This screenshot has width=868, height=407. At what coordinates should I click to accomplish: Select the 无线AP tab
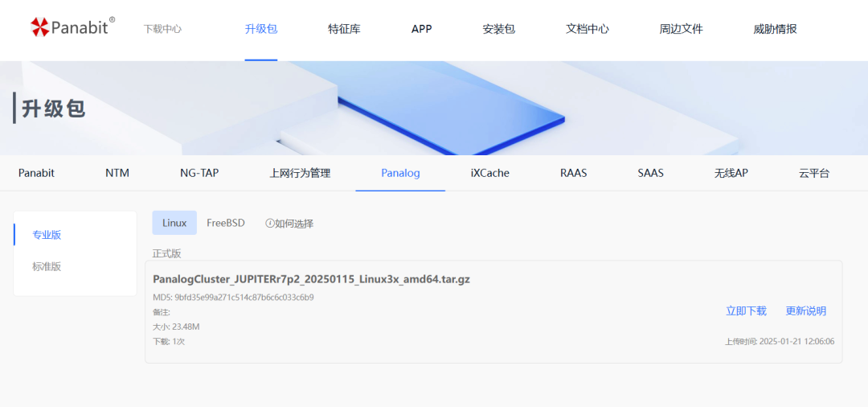coord(731,173)
